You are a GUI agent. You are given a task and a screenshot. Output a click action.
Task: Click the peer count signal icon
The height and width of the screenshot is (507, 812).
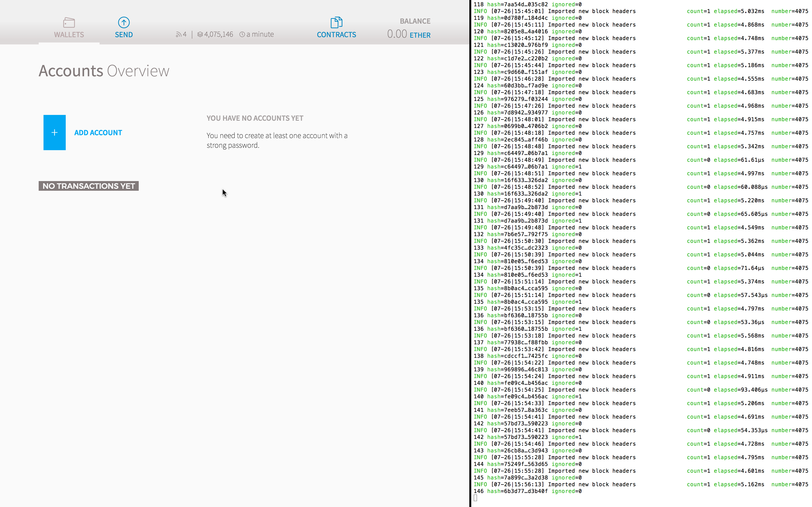click(x=179, y=35)
